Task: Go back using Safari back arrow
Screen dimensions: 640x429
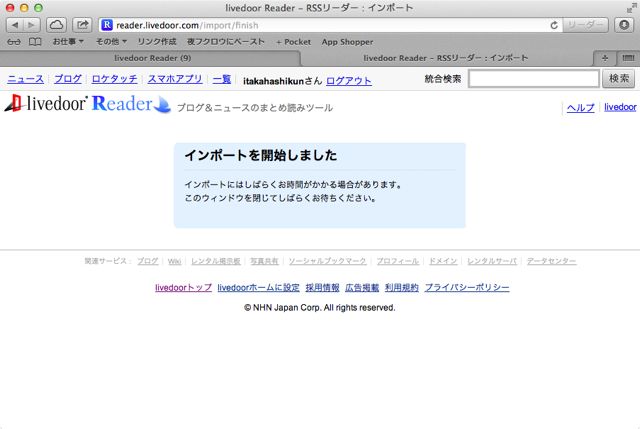Action: click(x=15, y=25)
